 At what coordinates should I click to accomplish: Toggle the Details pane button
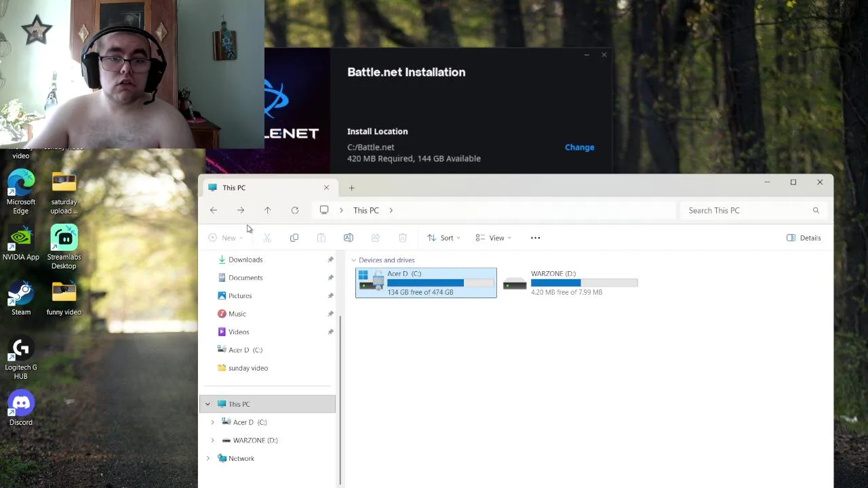click(x=804, y=238)
